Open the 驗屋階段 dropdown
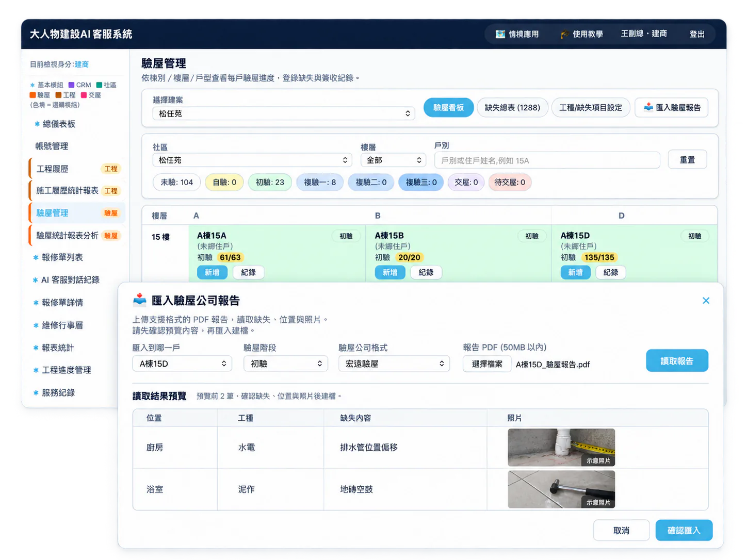Screen dimensions: 747x560 286,364
